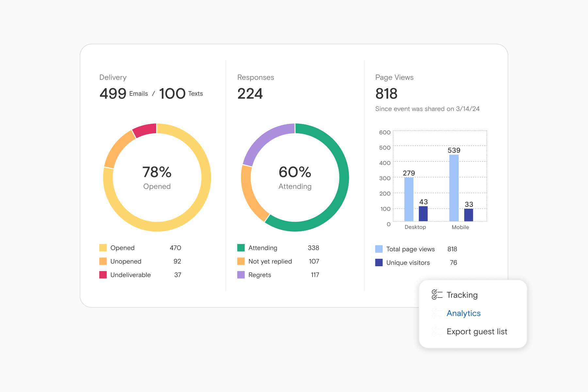Screen dimensions: 588x392
Task: Click the Page Views section heading
Action: click(x=394, y=77)
